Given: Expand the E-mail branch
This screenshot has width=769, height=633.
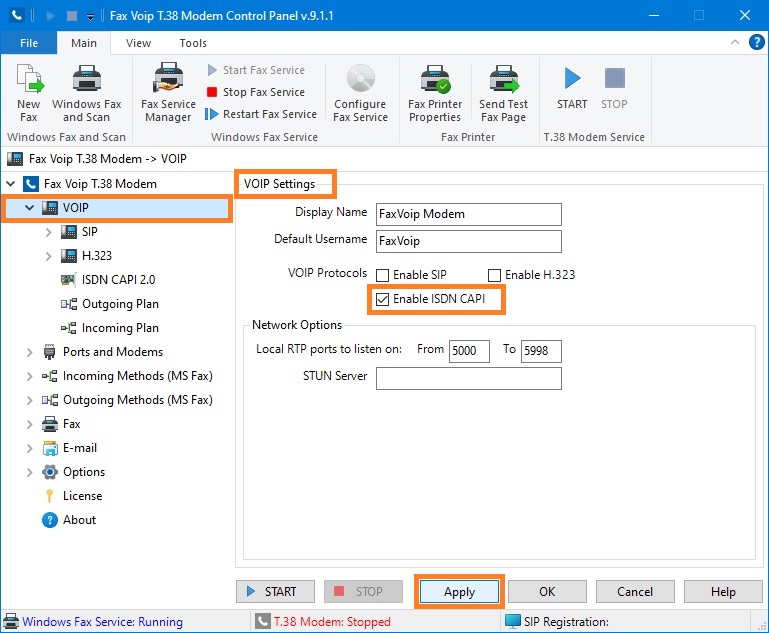Looking at the screenshot, I should 29,448.
